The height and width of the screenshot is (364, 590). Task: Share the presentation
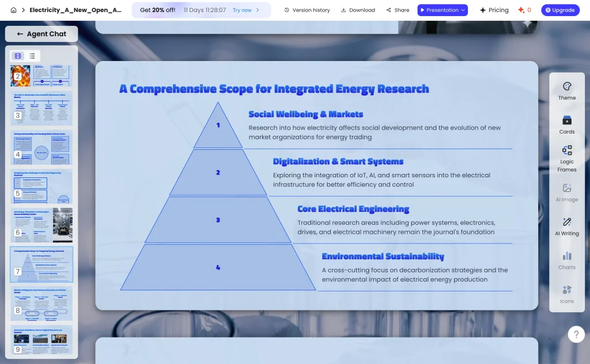398,10
